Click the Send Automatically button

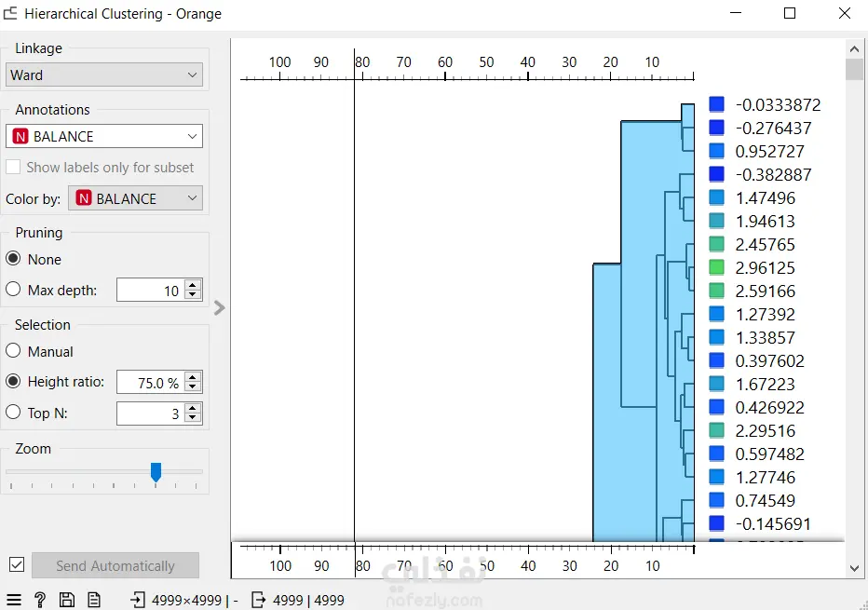coord(115,565)
